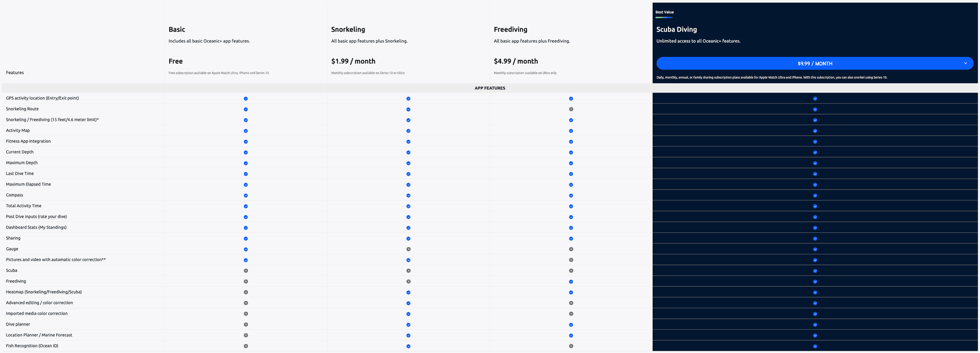Click 'Monthly subscription available on Ultra only' note

click(x=525, y=73)
